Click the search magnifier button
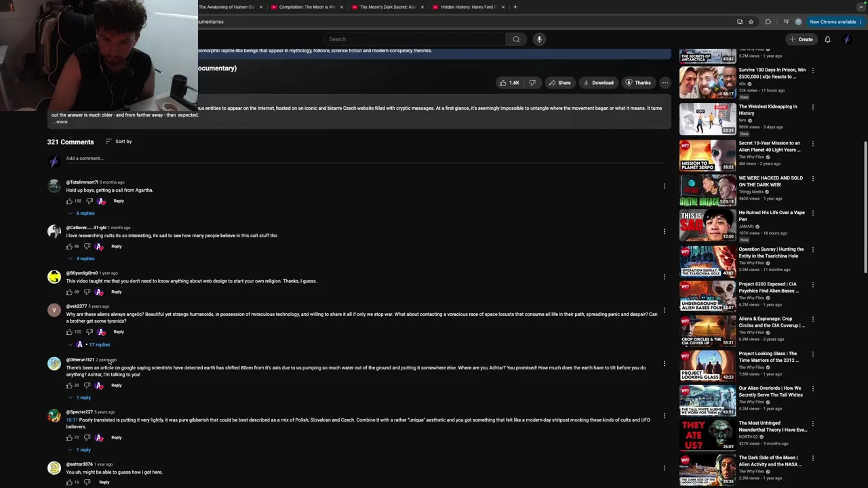Viewport: 868px width, 488px height. (516, 39)
